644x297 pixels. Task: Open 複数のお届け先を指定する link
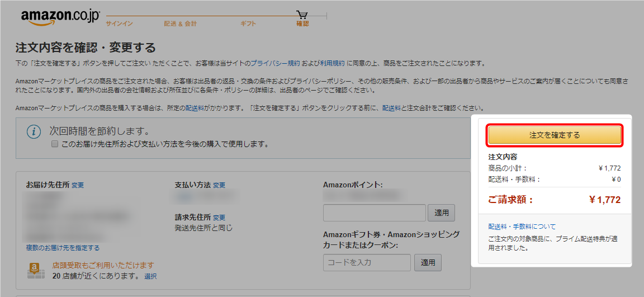pyautogui.click(x=63, y=248)
